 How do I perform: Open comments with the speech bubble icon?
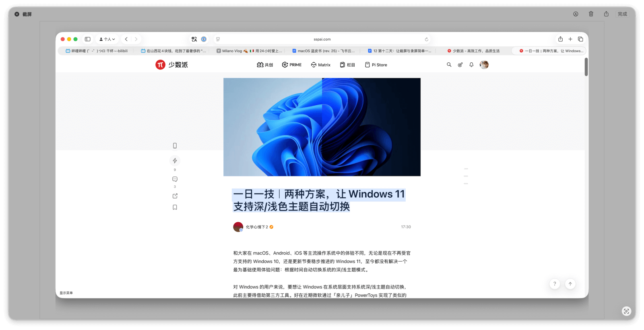tap(175, 179)
